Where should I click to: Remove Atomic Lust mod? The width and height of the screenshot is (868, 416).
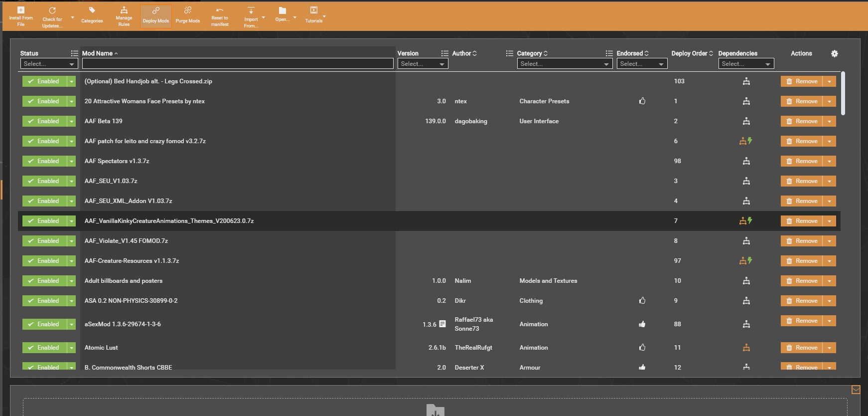click(x=802, y=348)
